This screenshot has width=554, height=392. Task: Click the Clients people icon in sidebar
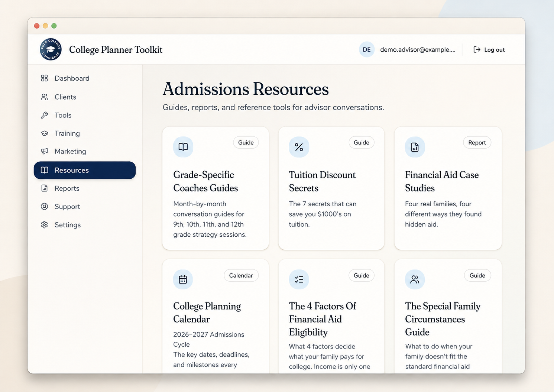[x=45, y=97]
